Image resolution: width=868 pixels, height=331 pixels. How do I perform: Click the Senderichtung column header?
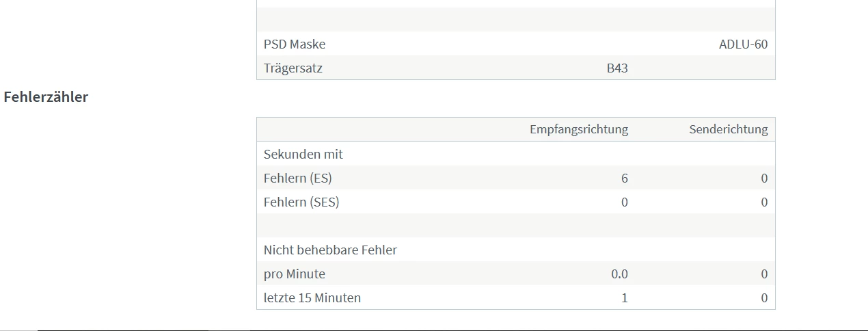point(728,129)
